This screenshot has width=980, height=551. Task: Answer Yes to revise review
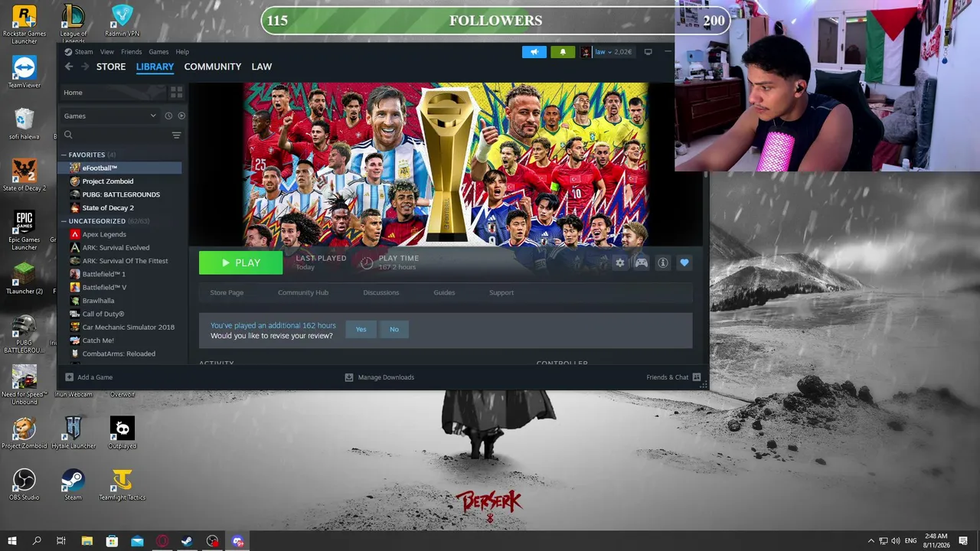coord(361,329)
